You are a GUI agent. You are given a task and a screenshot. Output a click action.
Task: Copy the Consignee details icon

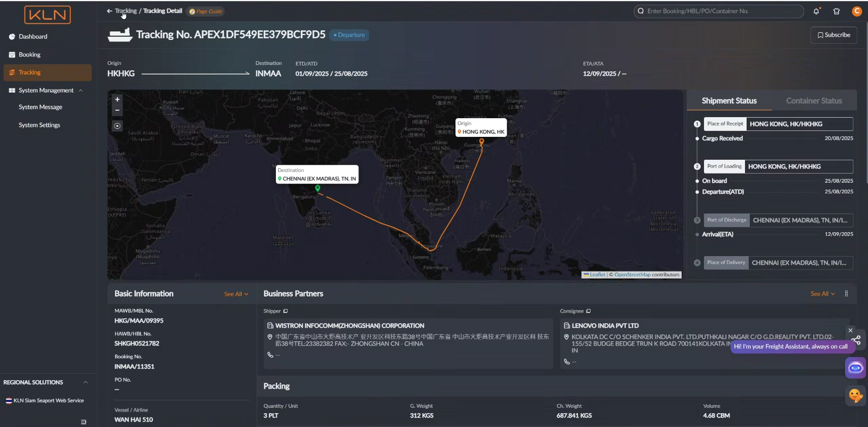(588, 311)
